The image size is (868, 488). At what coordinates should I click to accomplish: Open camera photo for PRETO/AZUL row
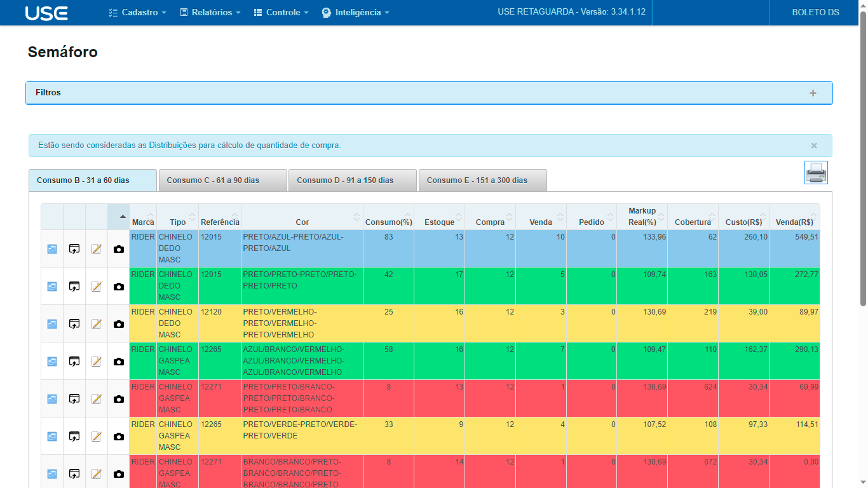119,249
